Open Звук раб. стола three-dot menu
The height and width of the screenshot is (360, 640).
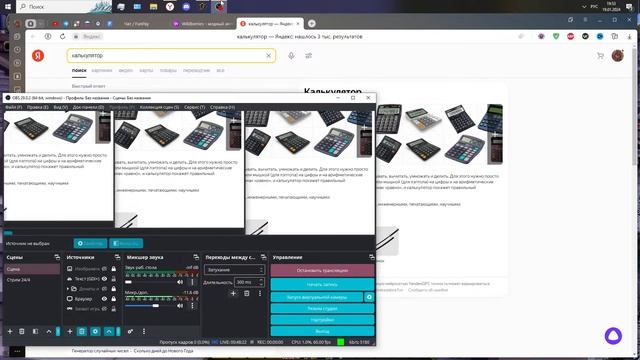[x=192, y=282]
